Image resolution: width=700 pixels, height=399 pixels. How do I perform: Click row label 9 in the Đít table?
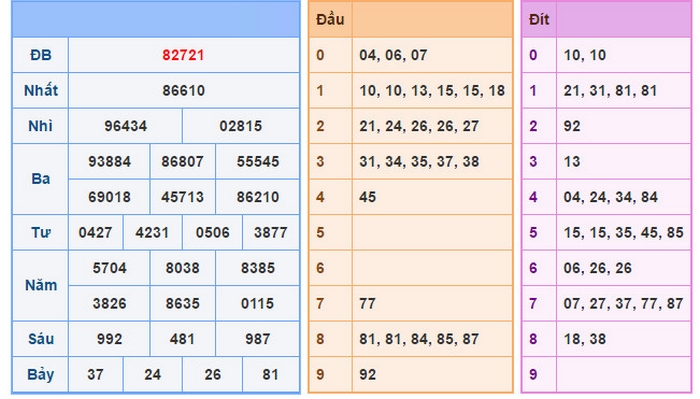click(533, 374)
